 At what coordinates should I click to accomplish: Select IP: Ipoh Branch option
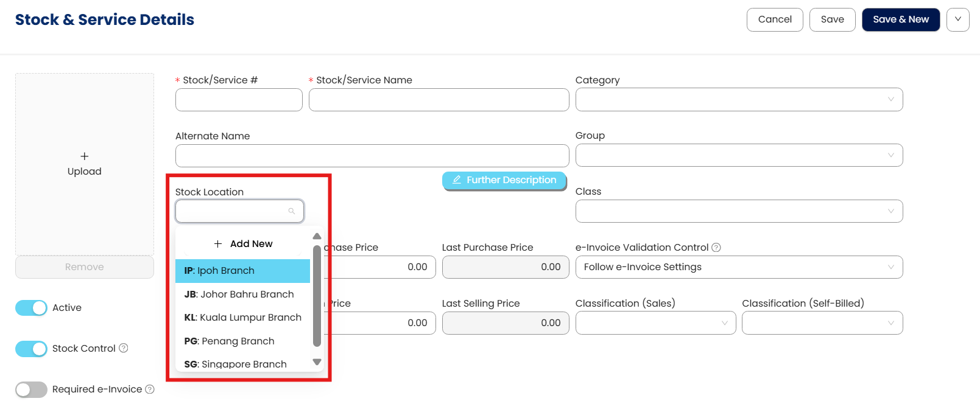pyautogui.click(x=242, y=271)
